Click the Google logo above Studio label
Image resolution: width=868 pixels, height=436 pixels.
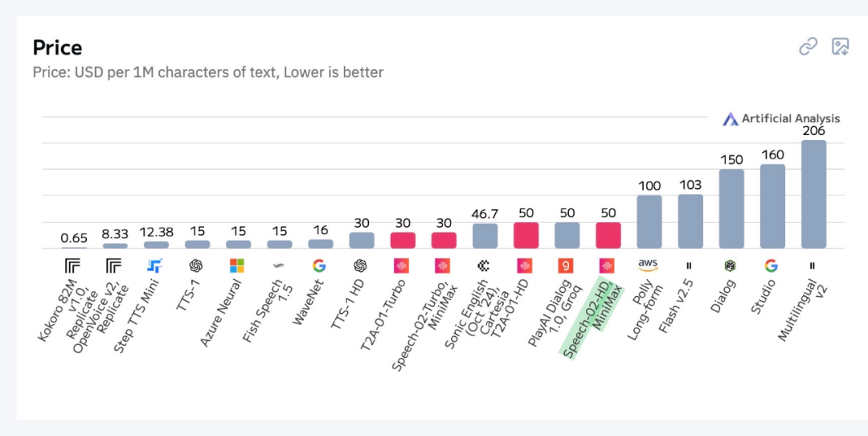click(772, 265)
